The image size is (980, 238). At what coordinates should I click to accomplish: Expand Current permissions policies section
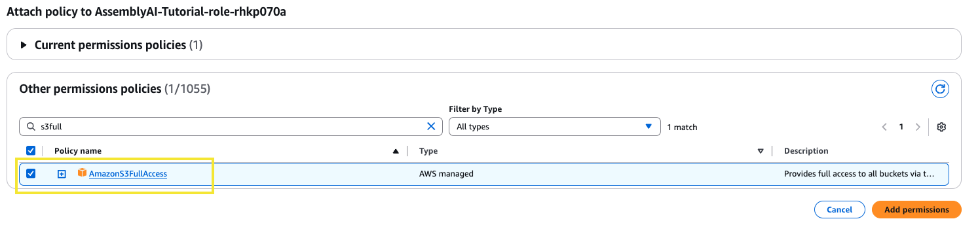[24, 45]
